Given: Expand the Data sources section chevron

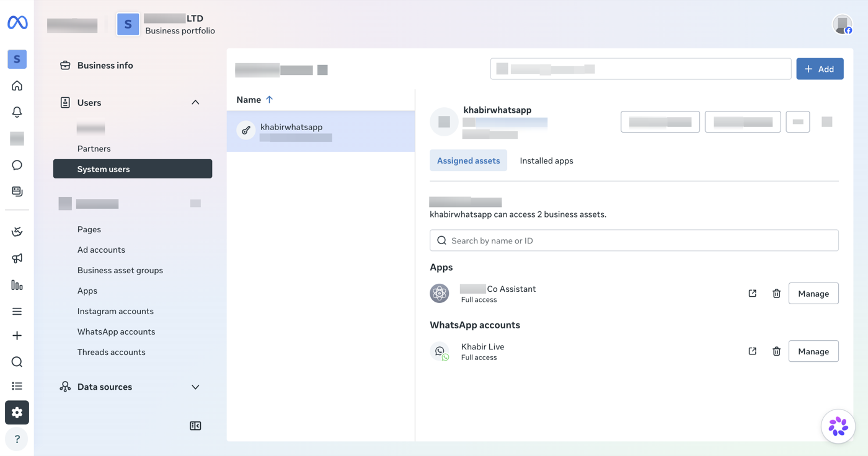Looking at the screenshot, I should click(x=195, y=387).
